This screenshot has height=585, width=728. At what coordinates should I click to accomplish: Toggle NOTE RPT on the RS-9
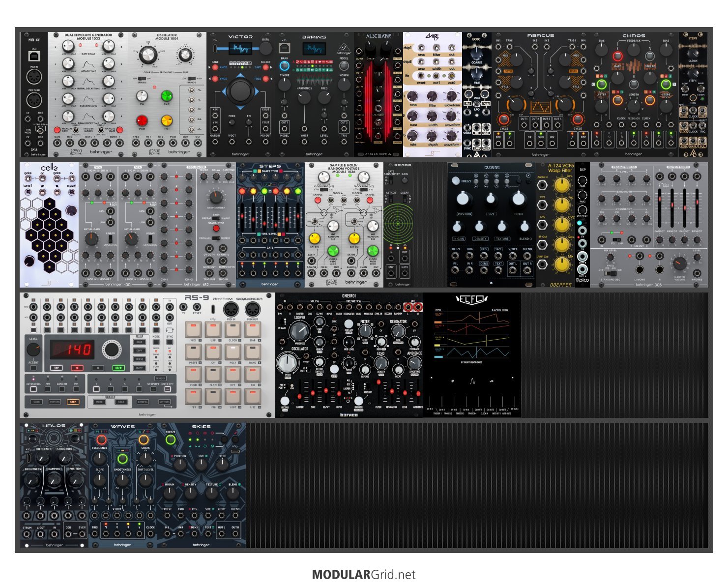point(167,389)
